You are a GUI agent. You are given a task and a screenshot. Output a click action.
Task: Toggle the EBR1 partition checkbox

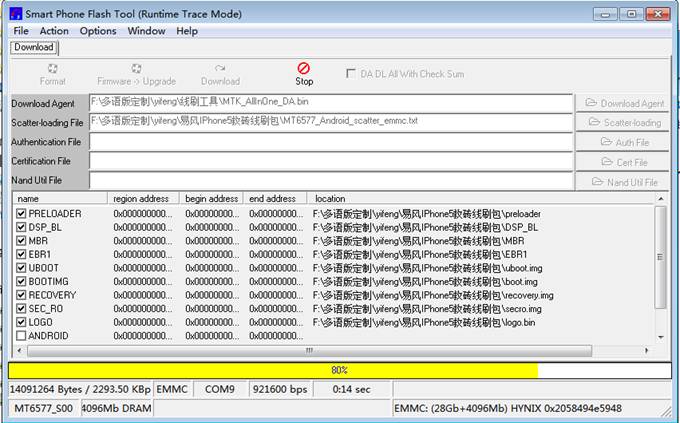[21, 254]
